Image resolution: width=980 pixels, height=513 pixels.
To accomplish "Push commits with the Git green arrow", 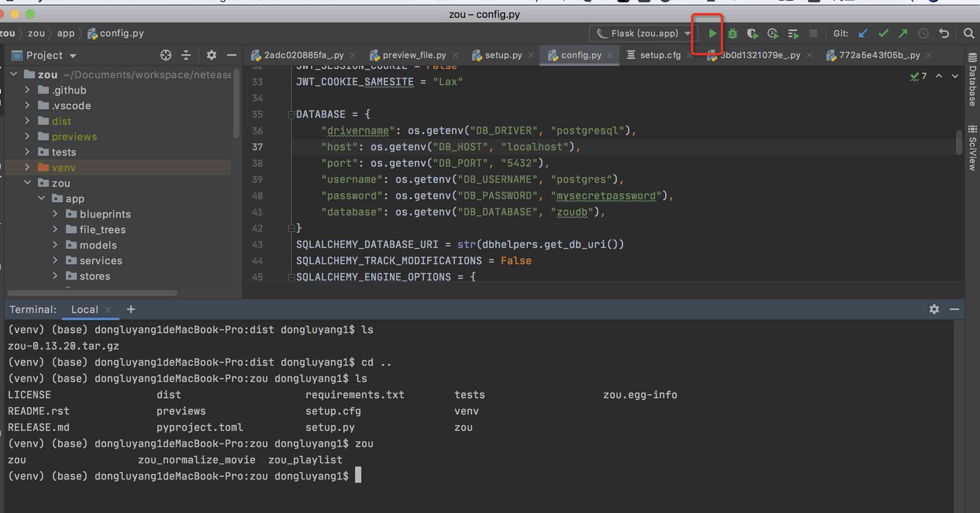I will click(x=903, y=34).
